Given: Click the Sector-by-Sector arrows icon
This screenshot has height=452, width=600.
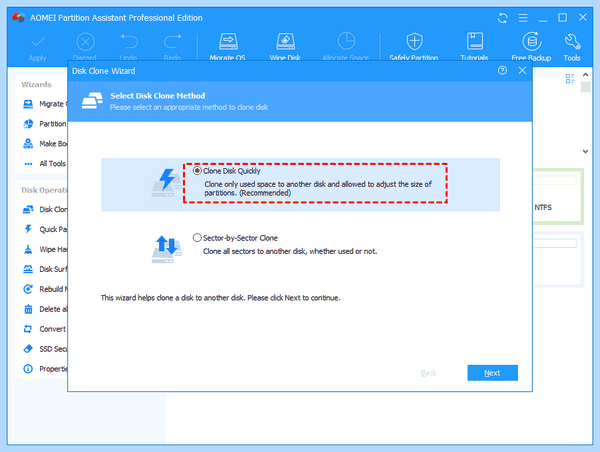Looking at the screenshot, I should [x=167, y=249].
